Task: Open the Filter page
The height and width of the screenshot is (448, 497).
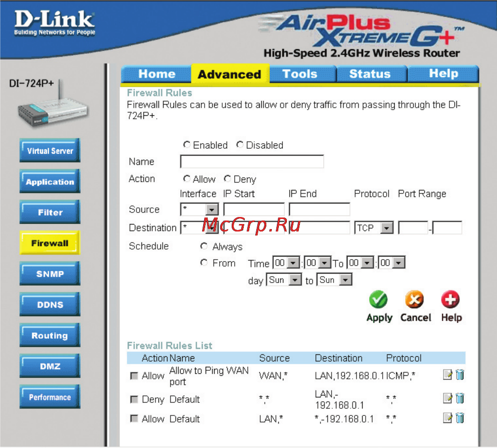Action: tap(50, 212)
